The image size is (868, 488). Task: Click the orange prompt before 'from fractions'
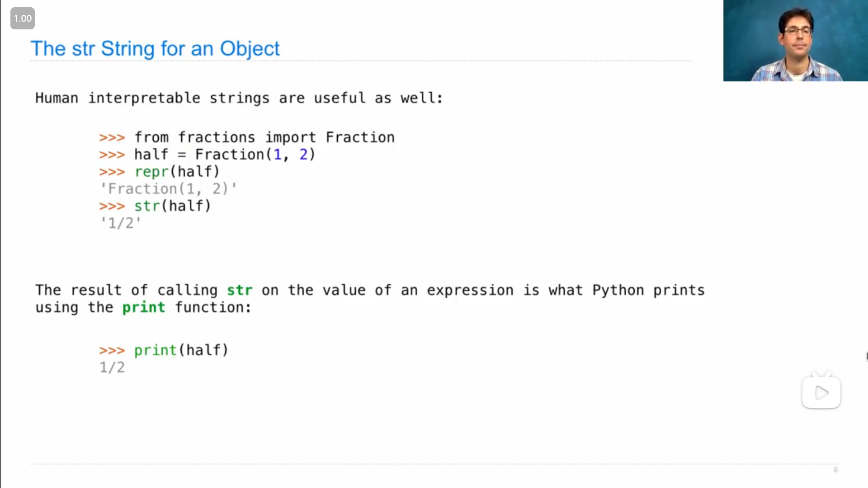pos(112,138)
